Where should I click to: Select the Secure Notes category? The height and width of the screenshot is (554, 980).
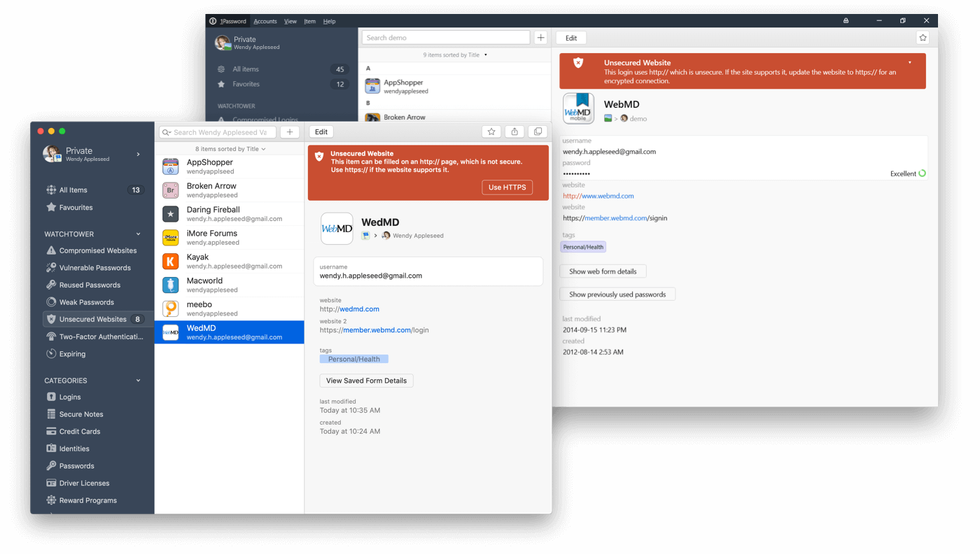click(x=79, y=413)
